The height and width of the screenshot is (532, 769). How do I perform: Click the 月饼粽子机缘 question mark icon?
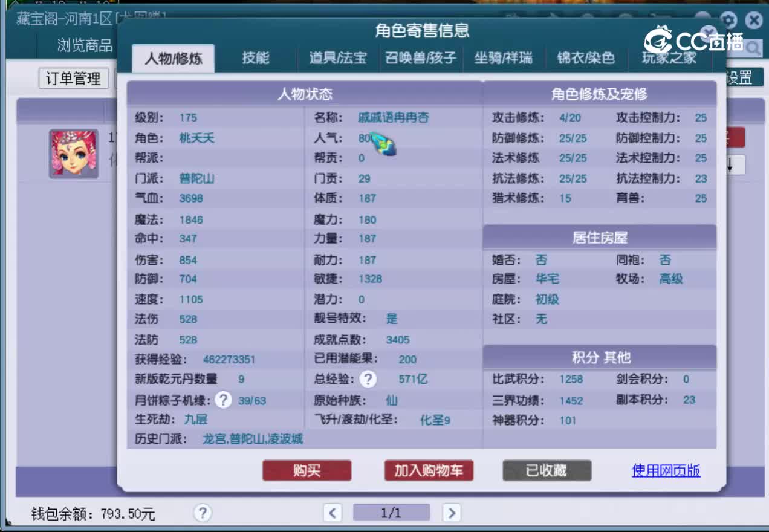click(x=223, y=400)
